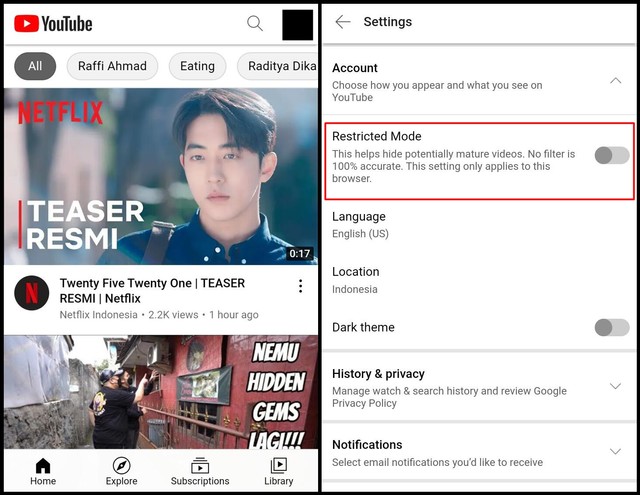Click the YouTube logo

(53, 24)
